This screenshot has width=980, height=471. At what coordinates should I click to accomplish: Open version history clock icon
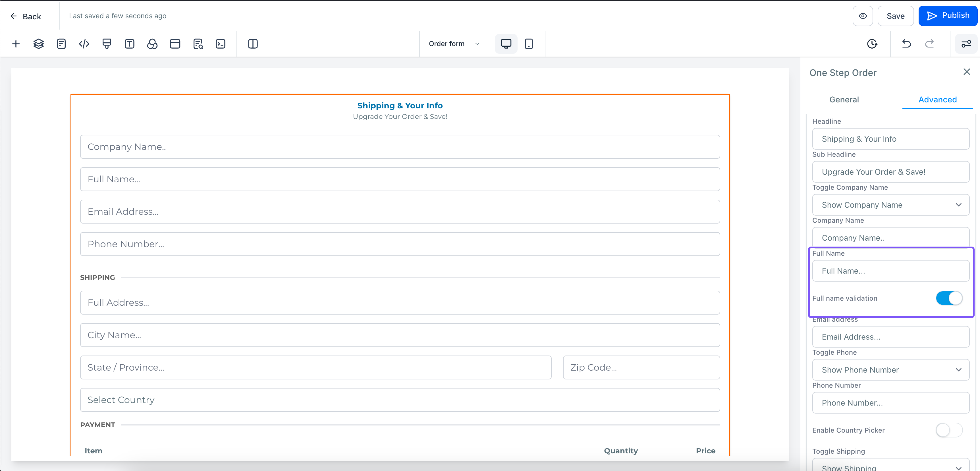(x=872, y=44)
